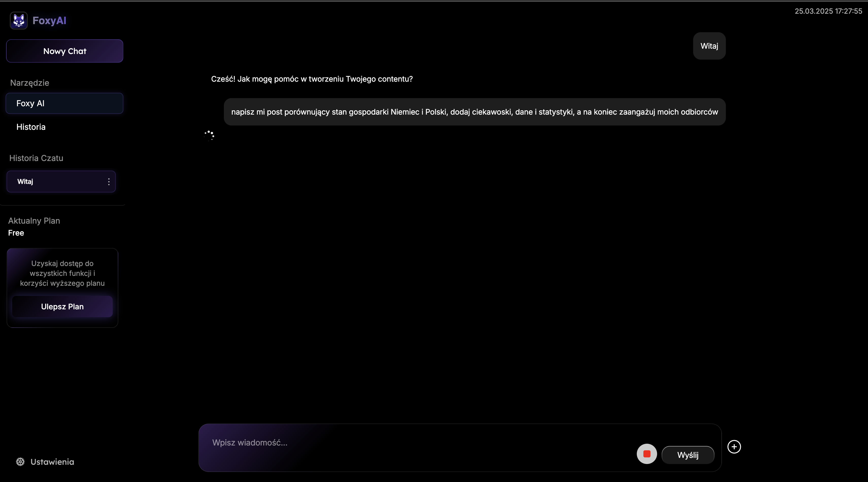This screenshot has height=482, width=868.
Task: Click the FoxyAI brand name
Action: (49, 21)
